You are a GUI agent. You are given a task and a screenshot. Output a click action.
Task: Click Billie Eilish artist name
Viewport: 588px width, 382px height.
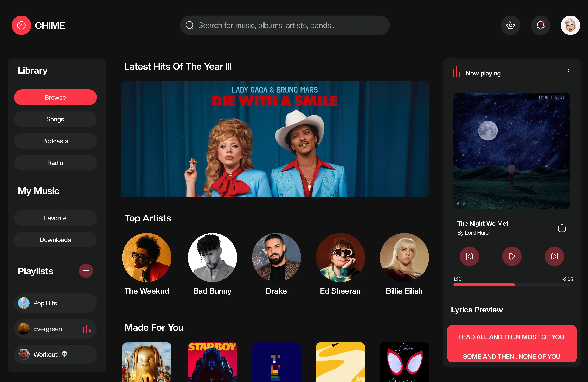pyautogui.click(x=404, y=291)
